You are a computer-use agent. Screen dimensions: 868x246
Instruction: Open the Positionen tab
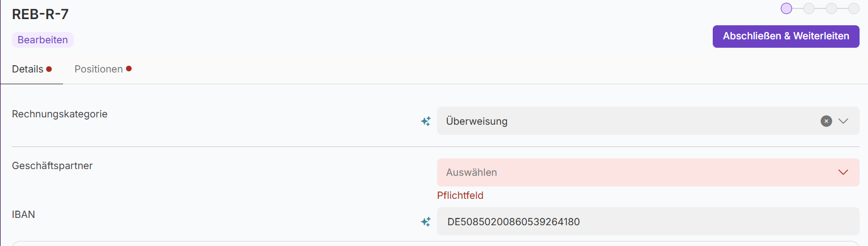(x=98, y=69)
